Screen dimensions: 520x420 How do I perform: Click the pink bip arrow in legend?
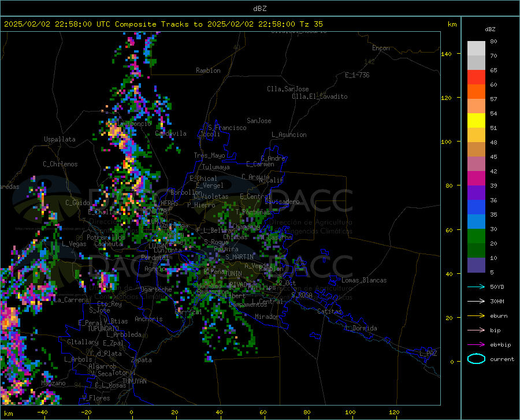[x=476, y=330]
